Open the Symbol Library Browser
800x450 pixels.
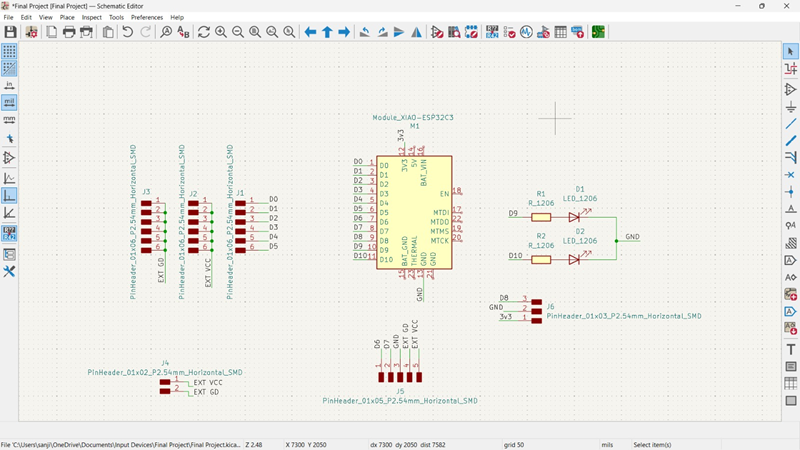tap(454, 32)
